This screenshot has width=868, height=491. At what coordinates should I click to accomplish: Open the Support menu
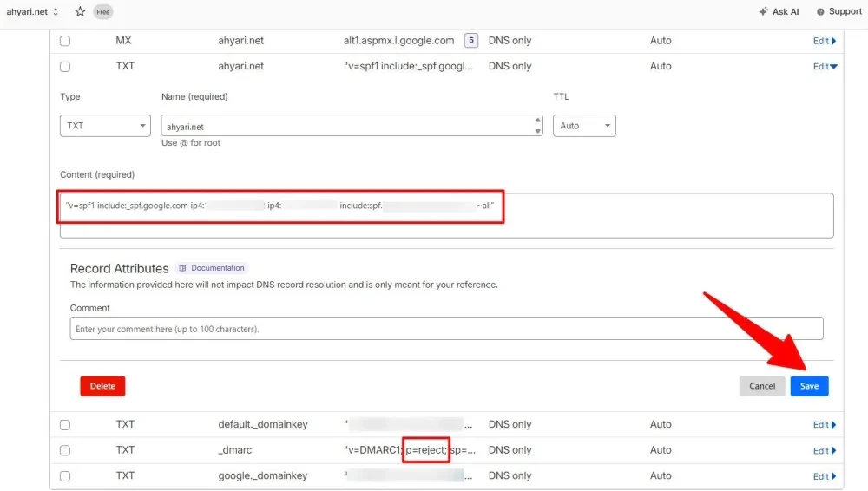click(x=839, y=11)
